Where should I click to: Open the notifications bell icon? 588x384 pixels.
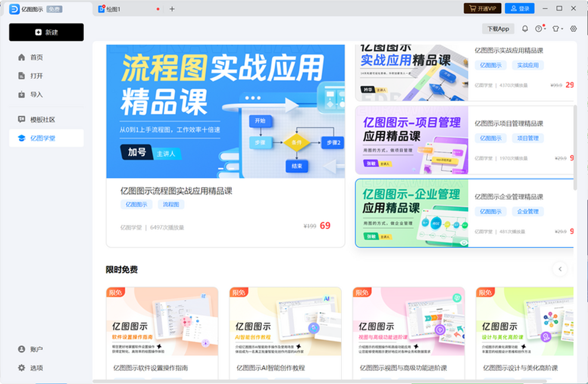[525, 28]
